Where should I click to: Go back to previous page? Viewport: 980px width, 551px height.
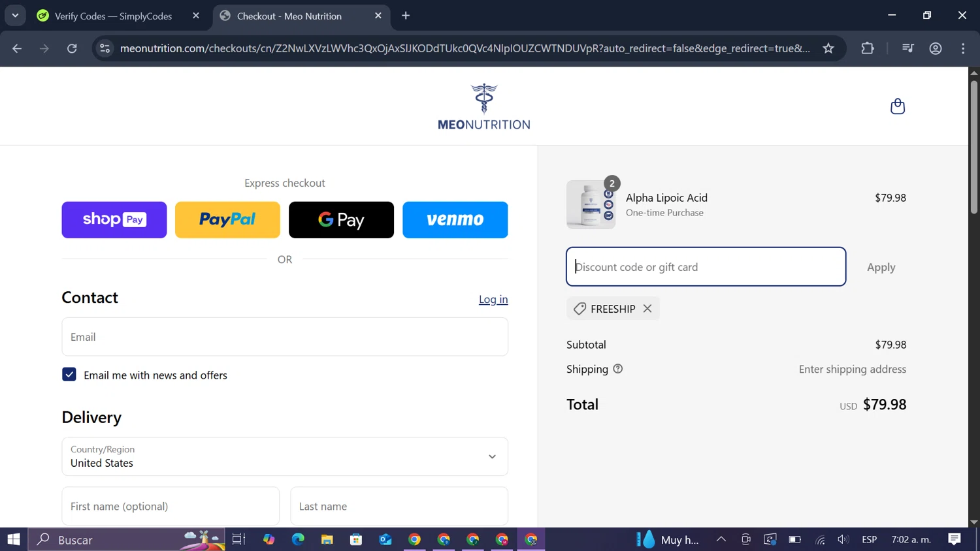[17, 48]
